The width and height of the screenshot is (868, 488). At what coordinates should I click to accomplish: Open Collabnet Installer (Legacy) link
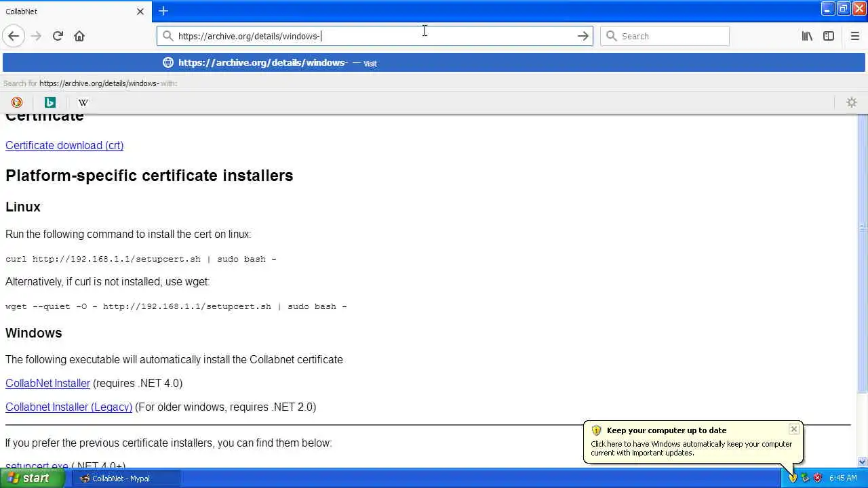(x=68, y=407)
